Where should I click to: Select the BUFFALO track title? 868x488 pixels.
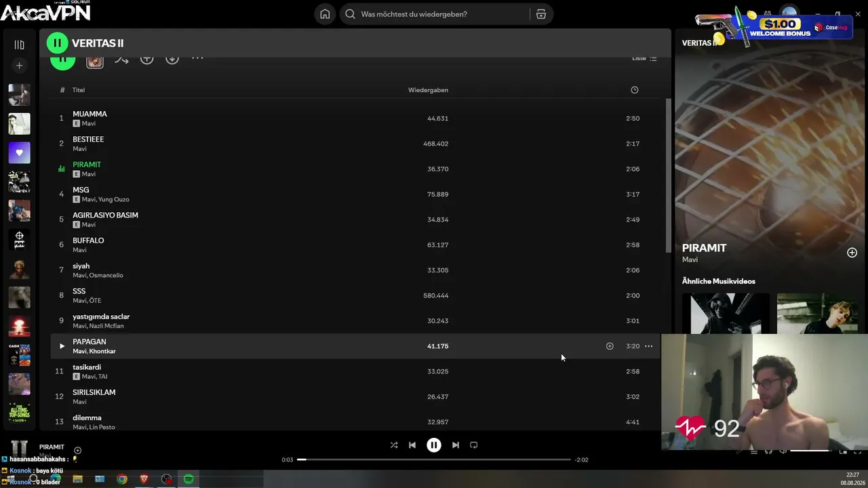[88, 241]
